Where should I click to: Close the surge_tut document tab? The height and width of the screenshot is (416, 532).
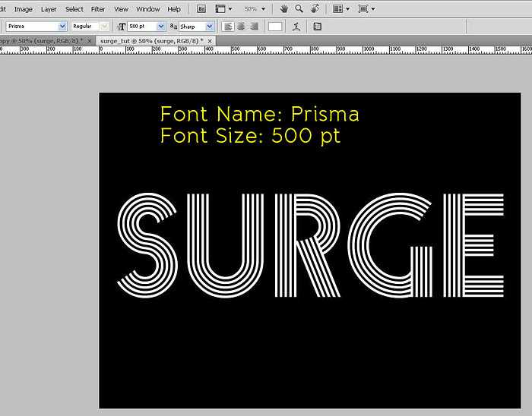(211, 40)
